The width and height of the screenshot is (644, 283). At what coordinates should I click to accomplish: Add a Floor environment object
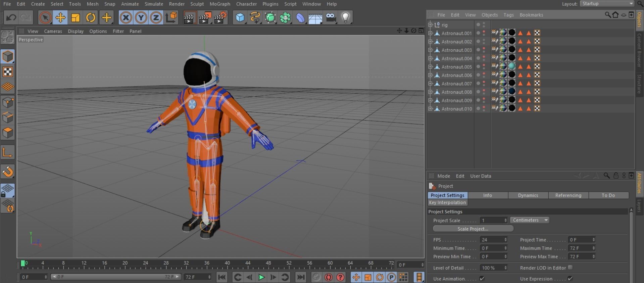(315, 17)
